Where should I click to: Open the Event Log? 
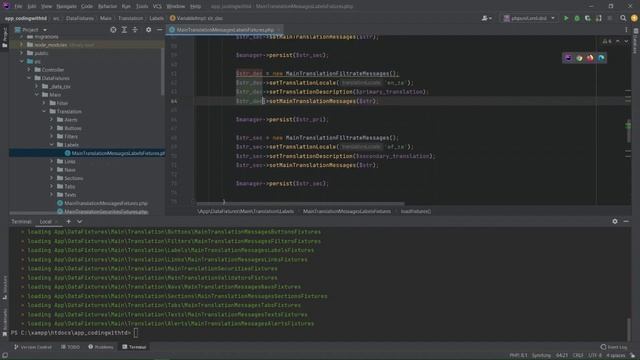point(614,347)
